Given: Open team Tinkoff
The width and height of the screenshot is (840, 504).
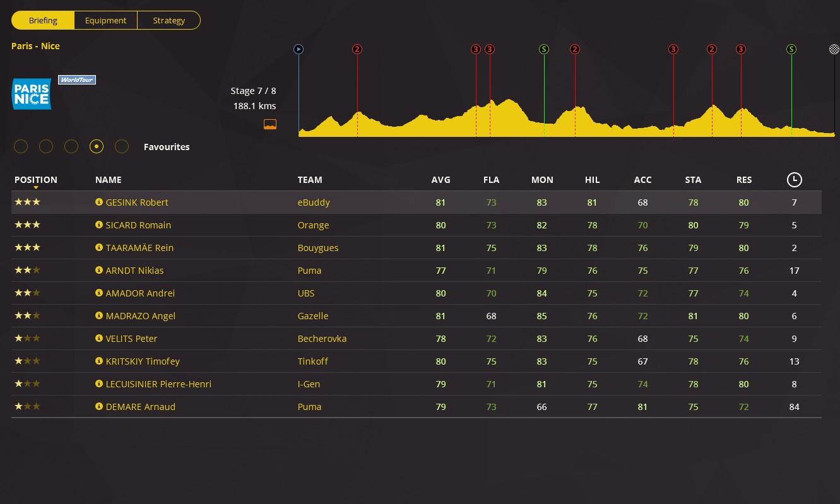Looking at the screenshot, I should pyautogui.click(x=313, y=361).
